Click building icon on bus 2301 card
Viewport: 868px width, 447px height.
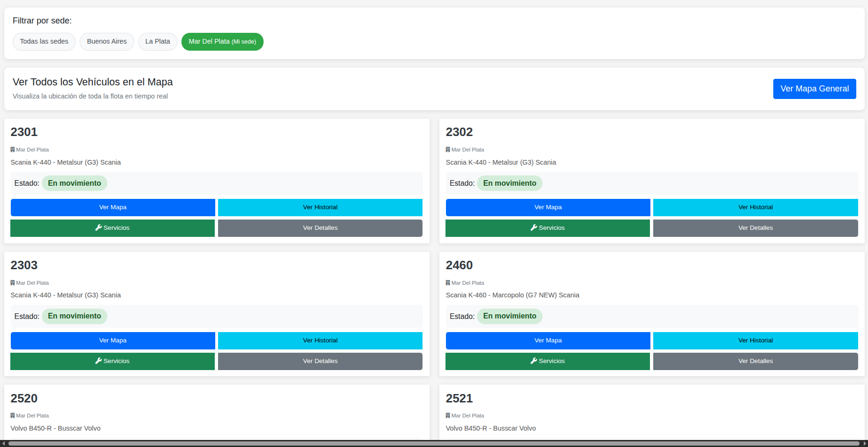[x=13, y=150]
